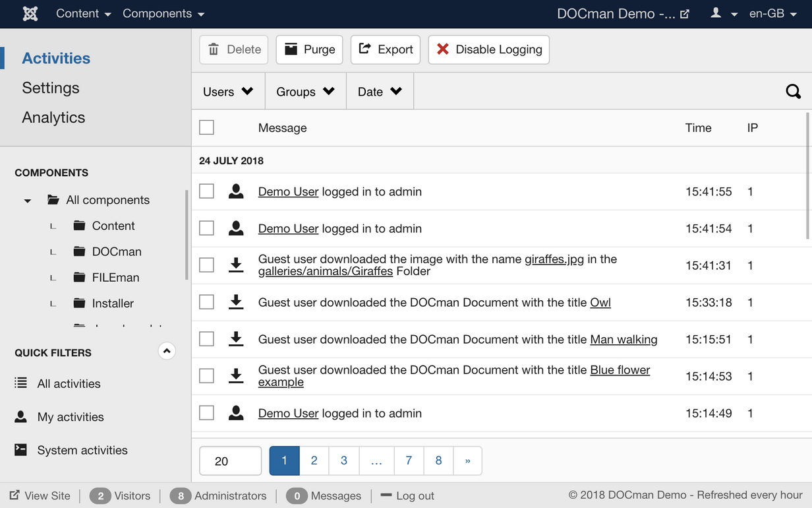Click the DOCman folder icon

click(80, 251)
